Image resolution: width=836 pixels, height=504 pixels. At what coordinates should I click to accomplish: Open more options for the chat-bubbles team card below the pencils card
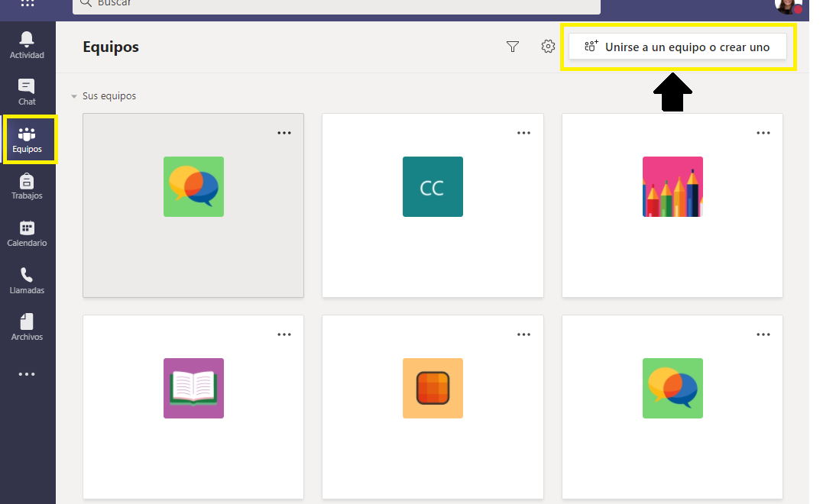point(763,334)
